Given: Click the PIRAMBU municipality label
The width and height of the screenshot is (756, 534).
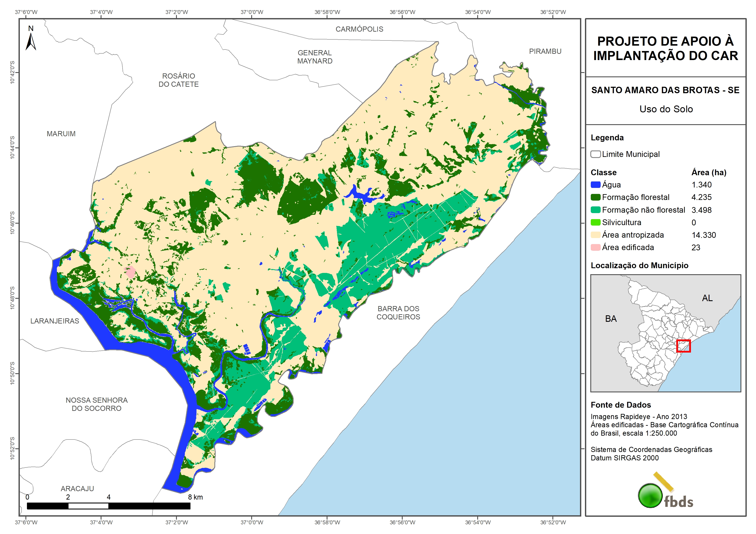Looking at the screenshot, I should click(545, 51).
